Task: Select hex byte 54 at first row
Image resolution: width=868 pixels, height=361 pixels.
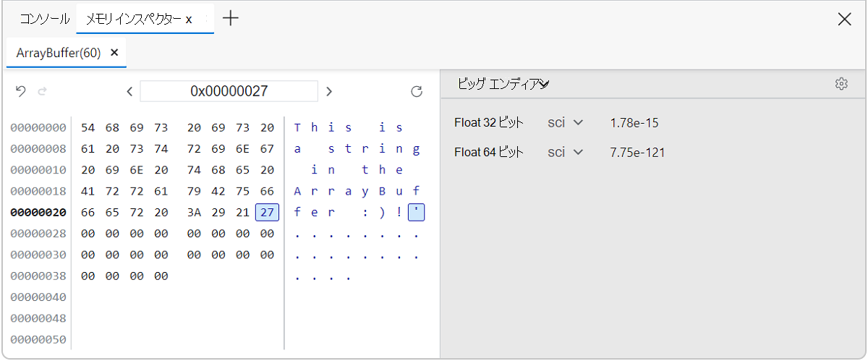Action: 88,128
